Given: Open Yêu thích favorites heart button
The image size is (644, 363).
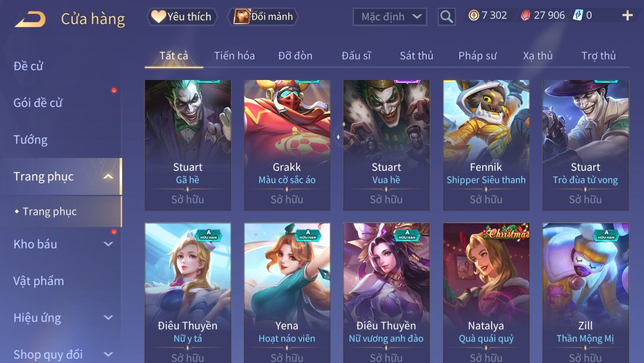Looking at the screenshot, I should point(182,17).
